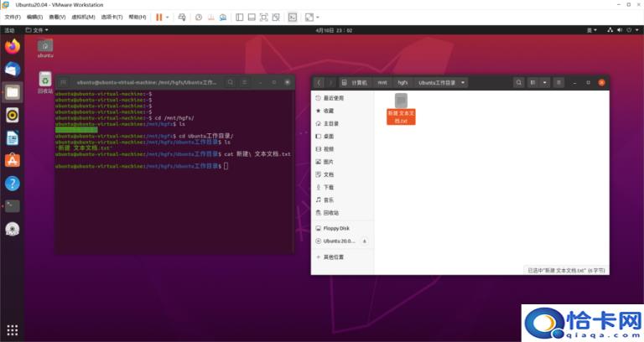Eject the Ubuntu 20.0... disc in sidebar
This screenshot has height=342, width=644.
tap(364, 241)
